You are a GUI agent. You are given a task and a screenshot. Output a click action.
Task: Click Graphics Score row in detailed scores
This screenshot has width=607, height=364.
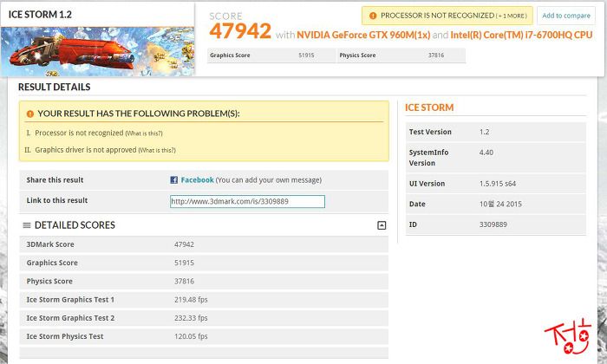pyautogui.click(x=204, y=263)
